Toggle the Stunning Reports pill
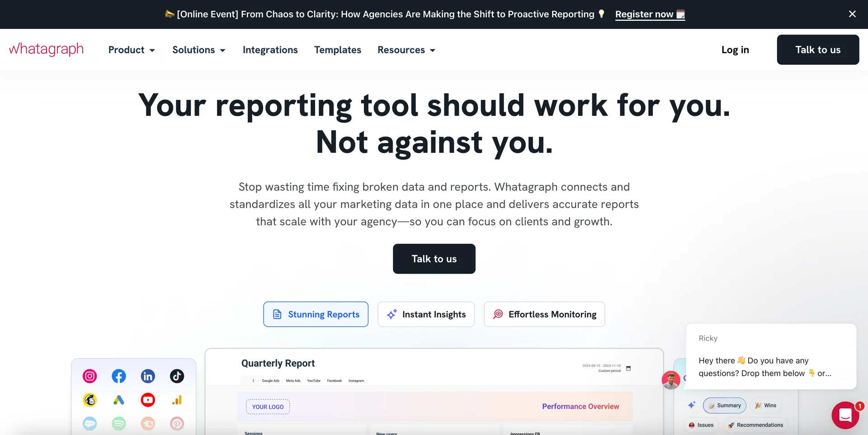 coord(316,314)
